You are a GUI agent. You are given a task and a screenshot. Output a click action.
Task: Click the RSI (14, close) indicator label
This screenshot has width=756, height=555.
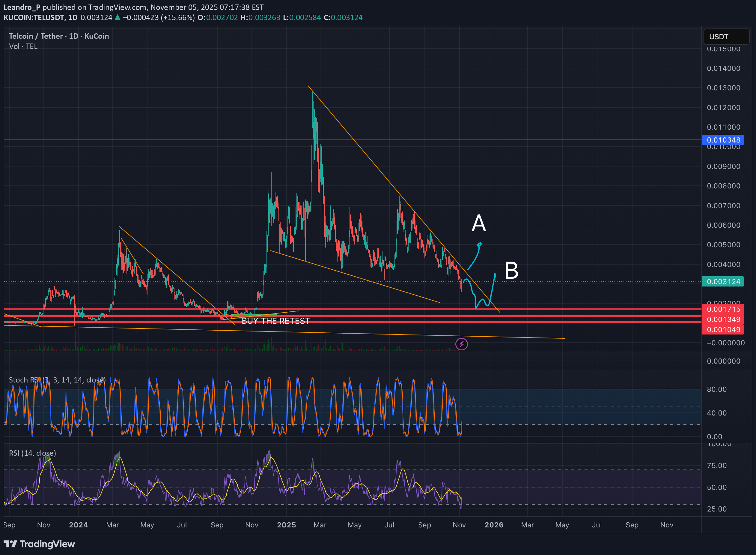[x=32, y=453]
